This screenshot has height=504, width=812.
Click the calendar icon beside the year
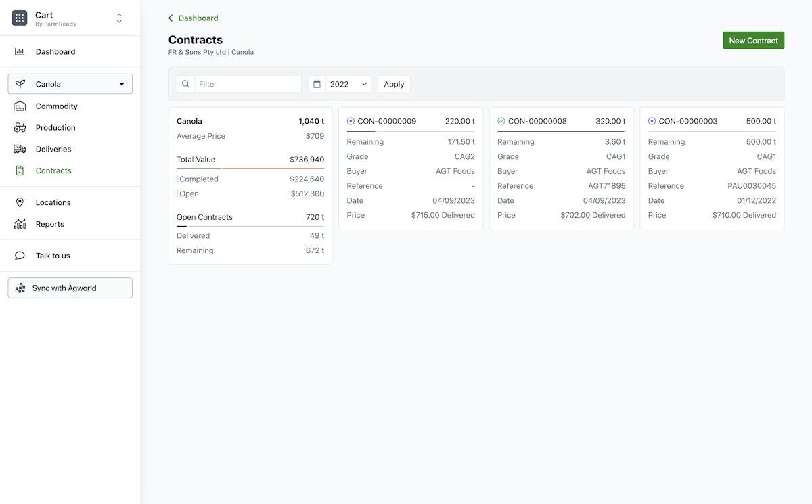pyautogui.click(x=317, y=84)
